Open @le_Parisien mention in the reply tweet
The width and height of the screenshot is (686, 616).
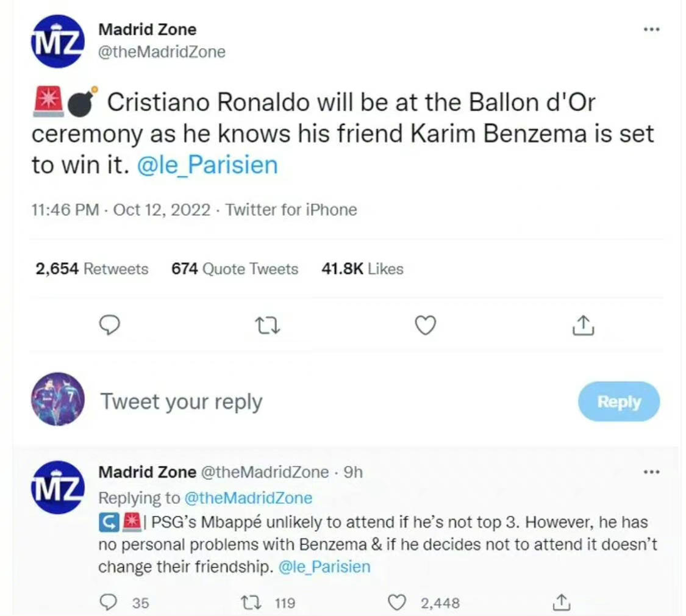[324, 567]
